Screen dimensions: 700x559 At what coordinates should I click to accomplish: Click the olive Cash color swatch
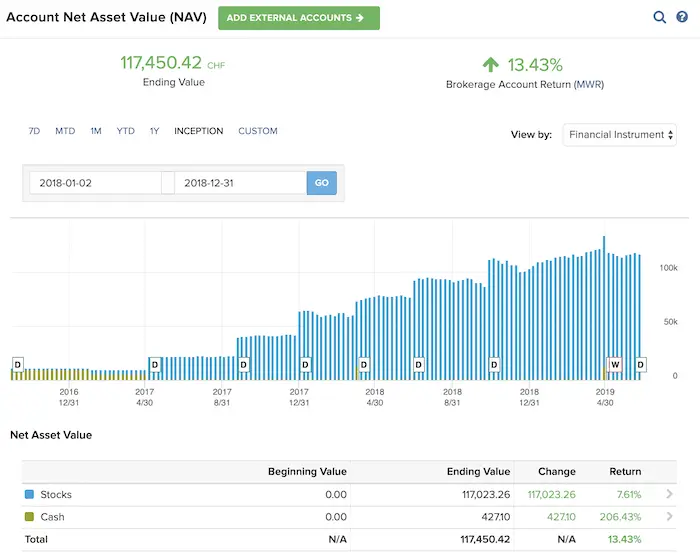click(x=29, y=517)
